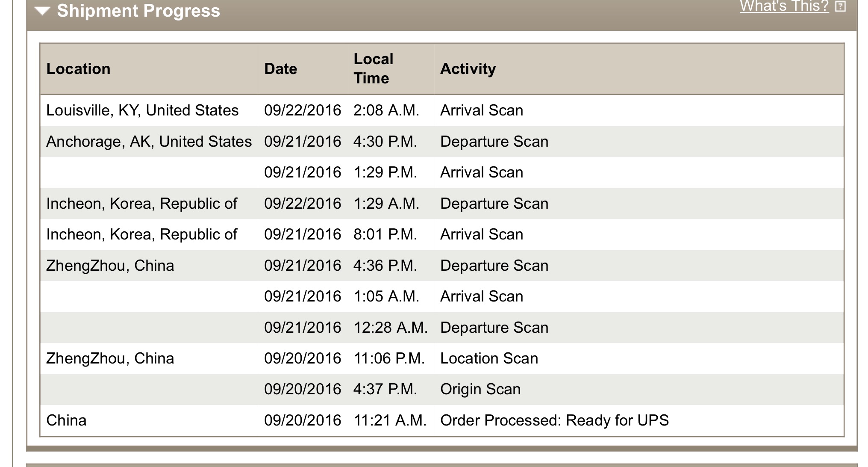
Task: Click the 12:28 A.M. Departure Scan row
Action: click(x=442, y=328)
